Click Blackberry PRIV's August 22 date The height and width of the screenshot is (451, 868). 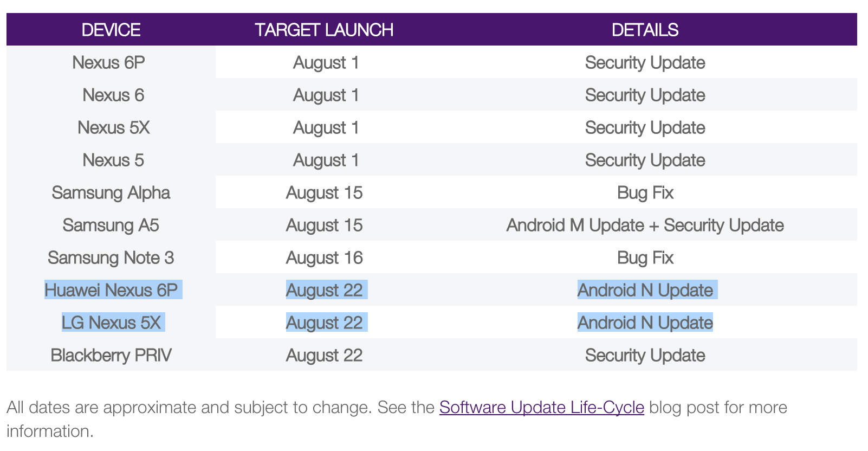click(325, 356)
